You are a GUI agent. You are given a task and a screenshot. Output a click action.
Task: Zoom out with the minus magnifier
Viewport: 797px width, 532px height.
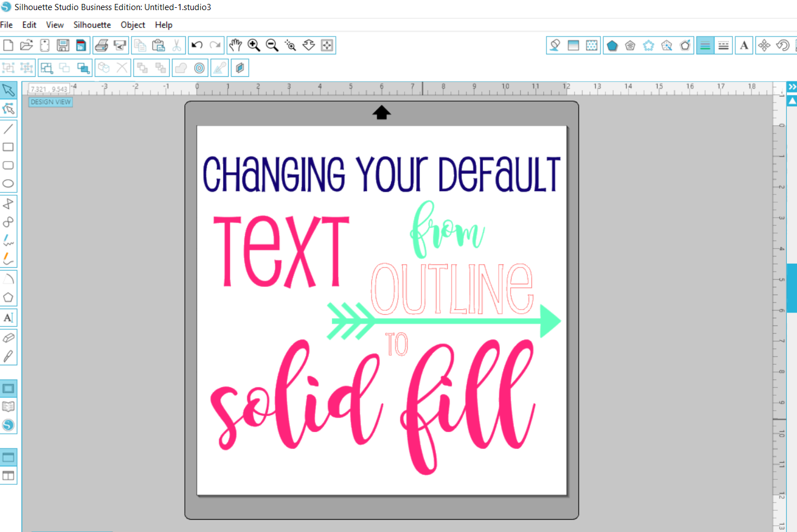pos(272,45)
